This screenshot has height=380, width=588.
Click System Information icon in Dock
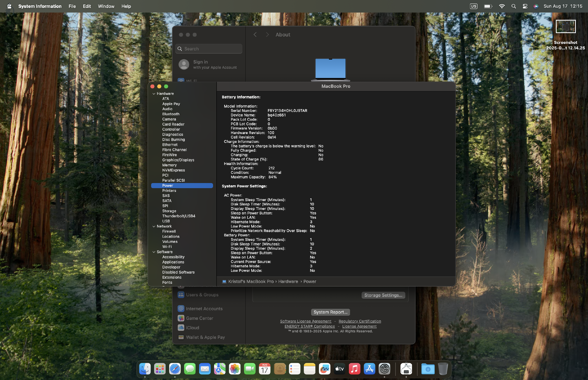(x=406, y=369)
